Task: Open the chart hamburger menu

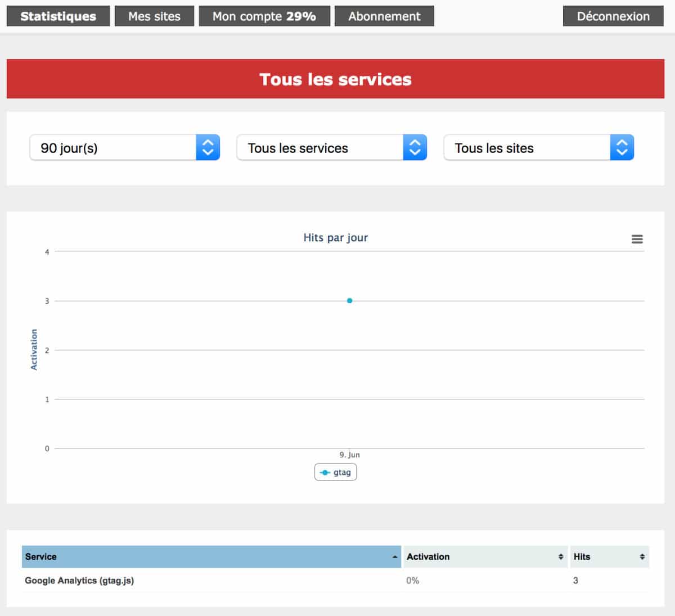Action: 637,239
